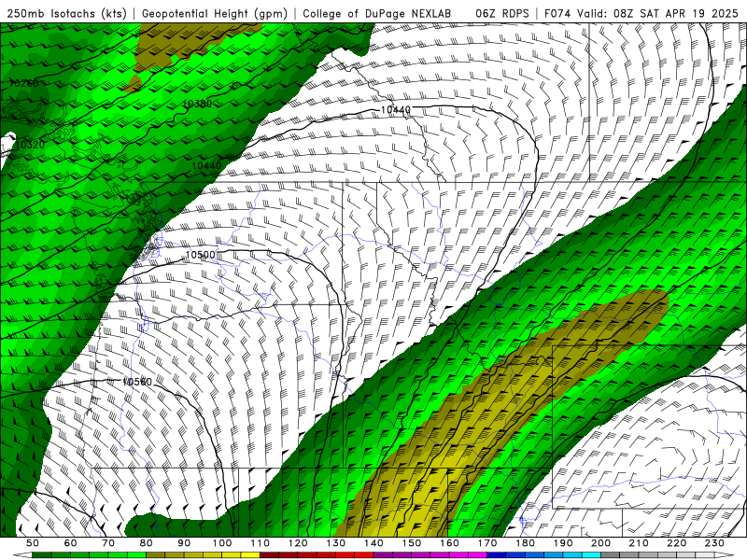Click the "170" color bar label
Image resolution: width=747 pixels, height=560 pixels.
[x=487, y=543]
